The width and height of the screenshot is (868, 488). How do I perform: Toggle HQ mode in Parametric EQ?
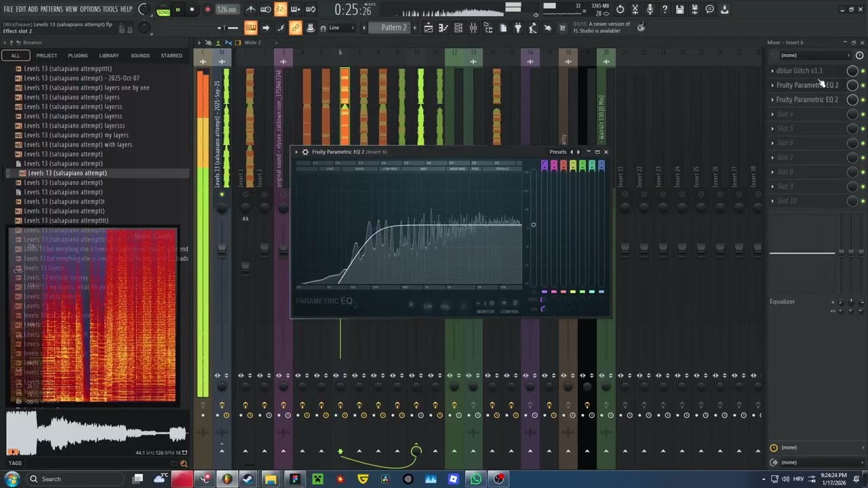tap(445, 306)
